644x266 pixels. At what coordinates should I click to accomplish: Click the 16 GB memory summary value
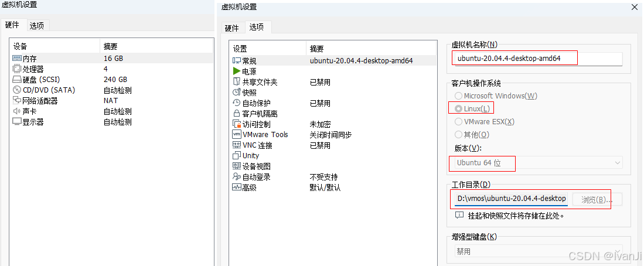(113, 58)
